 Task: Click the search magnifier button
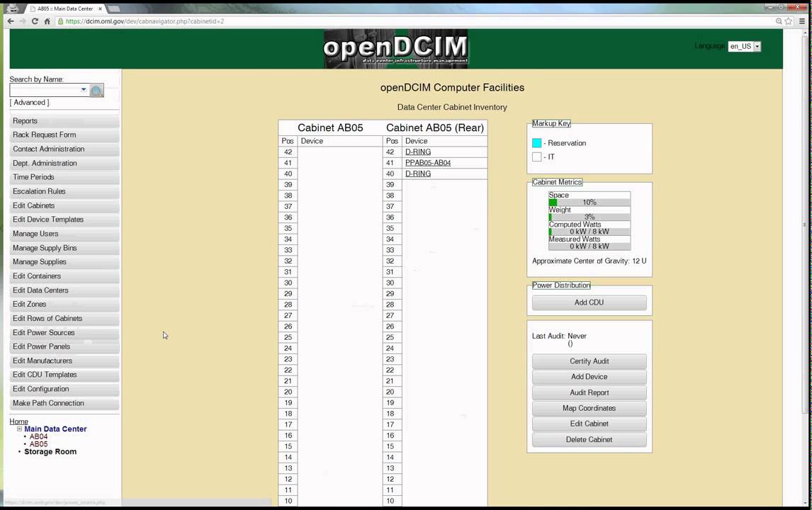click(96, 91)
